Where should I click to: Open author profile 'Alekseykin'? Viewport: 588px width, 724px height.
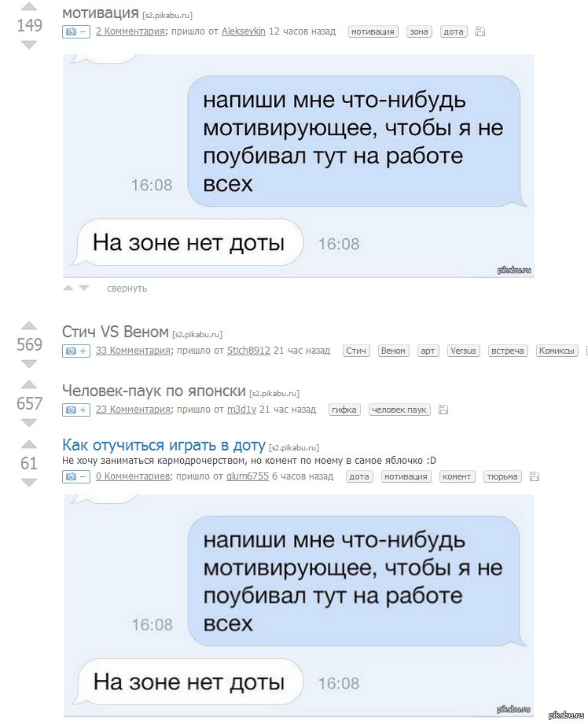pos(244,32)
